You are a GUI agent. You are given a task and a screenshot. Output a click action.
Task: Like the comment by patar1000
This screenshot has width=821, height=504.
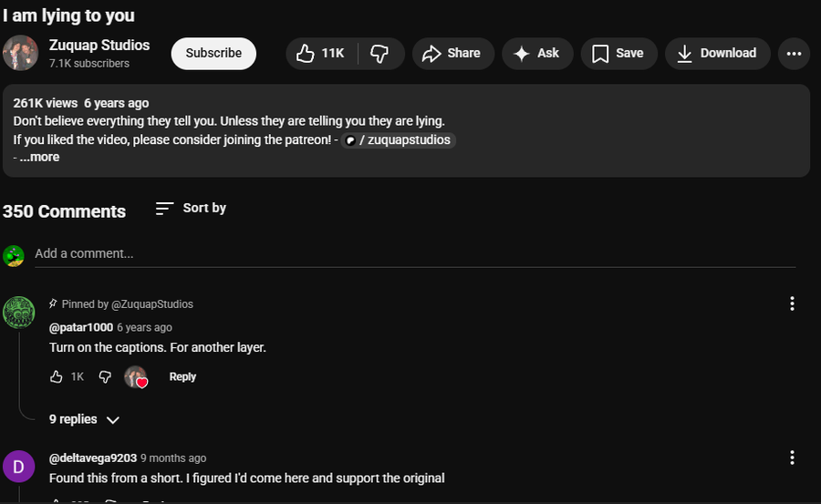(x=57, y=377)
